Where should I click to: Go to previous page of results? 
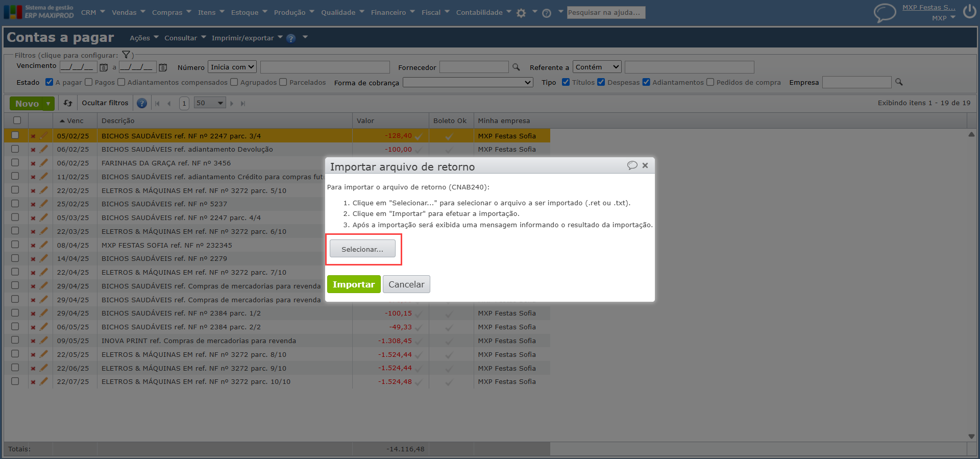click(169, 103)
